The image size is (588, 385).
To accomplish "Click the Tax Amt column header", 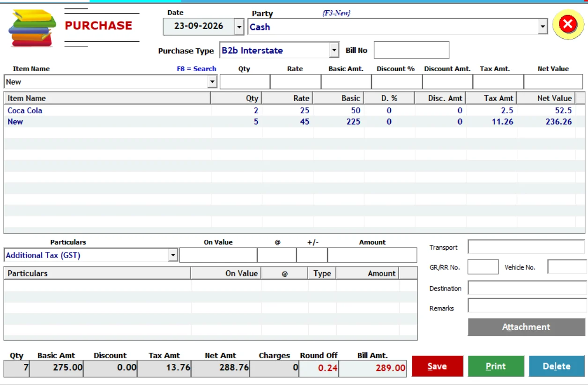I will 491,98.
